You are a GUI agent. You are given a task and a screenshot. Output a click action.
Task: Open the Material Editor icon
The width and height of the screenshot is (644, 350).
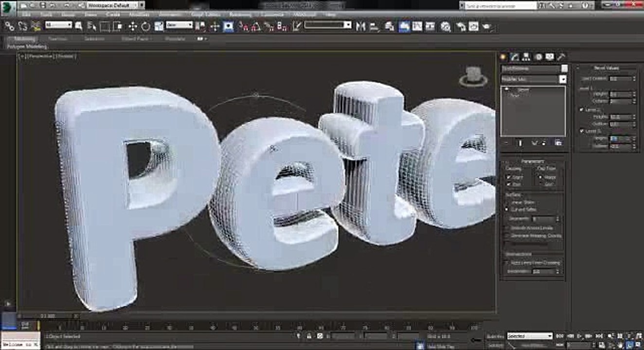(446, 26)
